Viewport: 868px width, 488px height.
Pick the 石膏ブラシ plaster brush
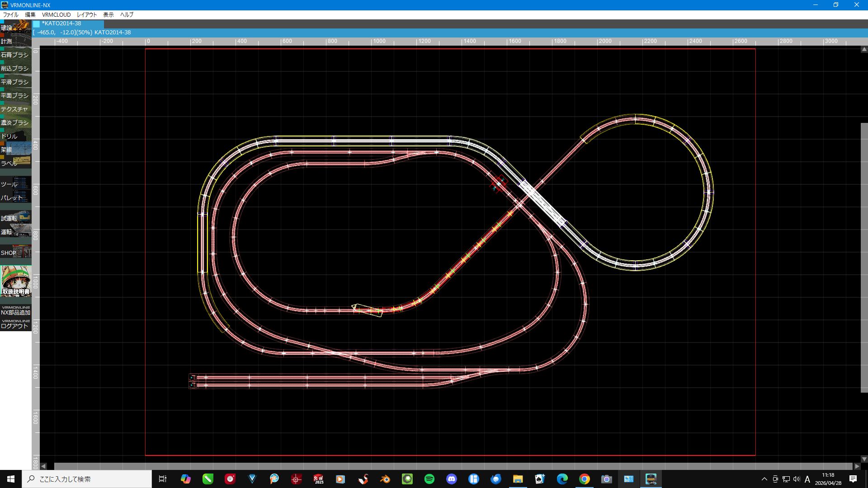16,54
